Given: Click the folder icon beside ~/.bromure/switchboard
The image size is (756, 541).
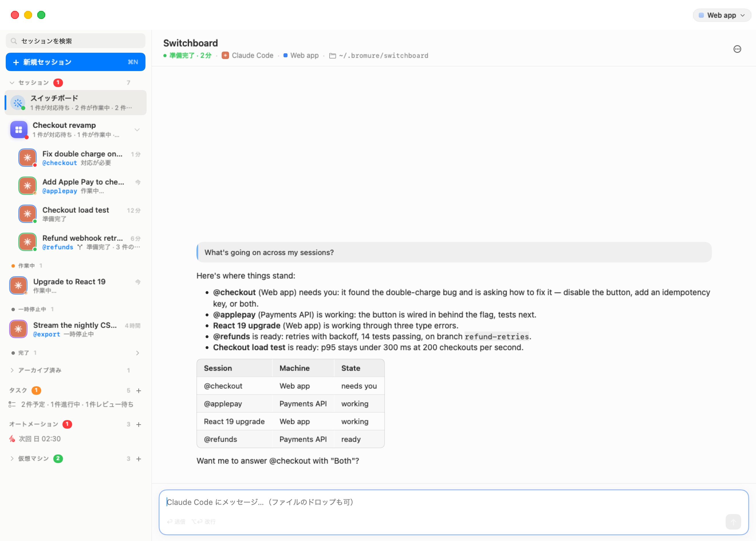Looking at the screenshot, I should (332, 56).
